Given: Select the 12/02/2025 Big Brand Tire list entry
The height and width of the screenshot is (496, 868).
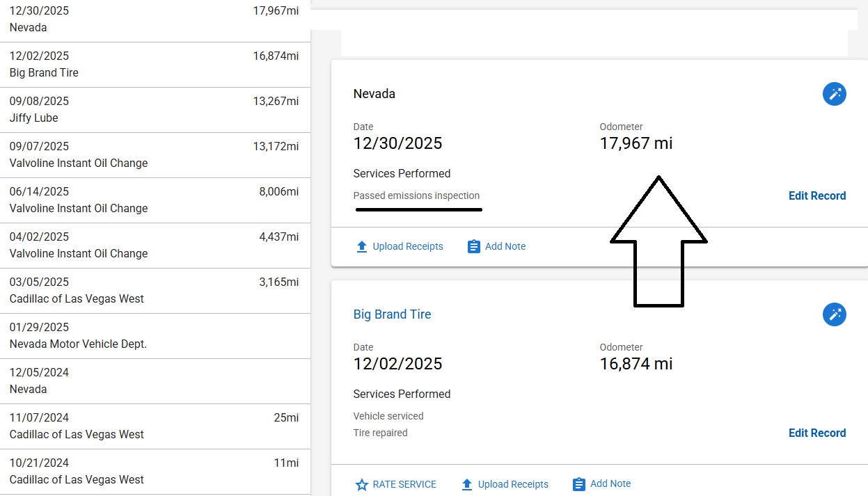Looking at the screenshot, I should (x=154, y=65).
